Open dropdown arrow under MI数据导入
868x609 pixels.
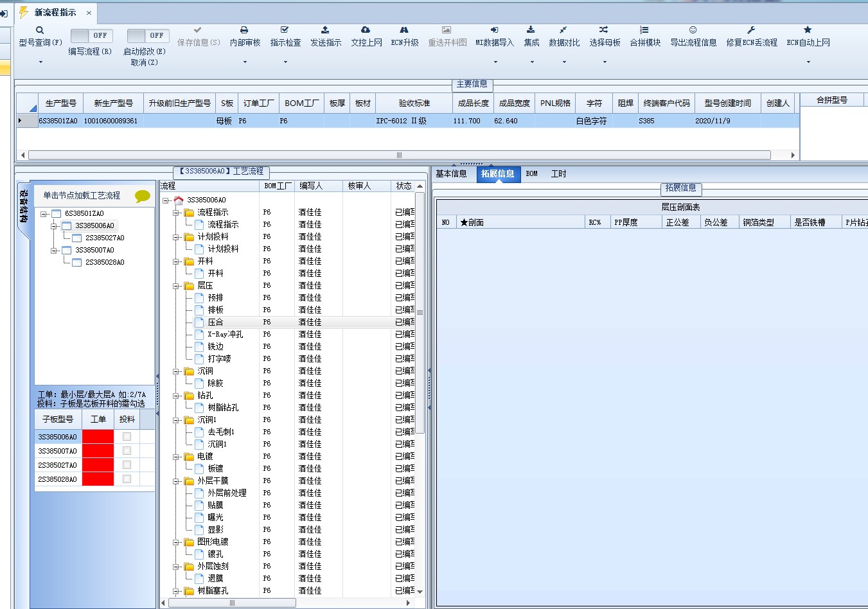click(x=495, y=62)
